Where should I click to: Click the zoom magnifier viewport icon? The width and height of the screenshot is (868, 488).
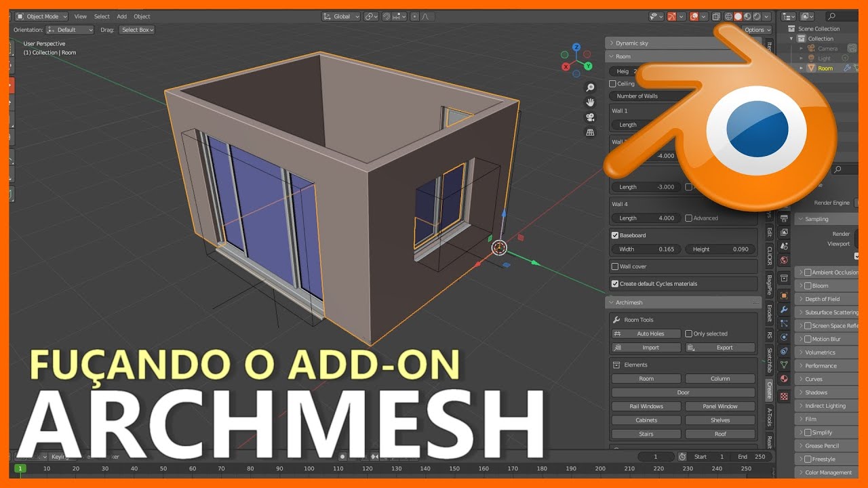pos(590,87)
